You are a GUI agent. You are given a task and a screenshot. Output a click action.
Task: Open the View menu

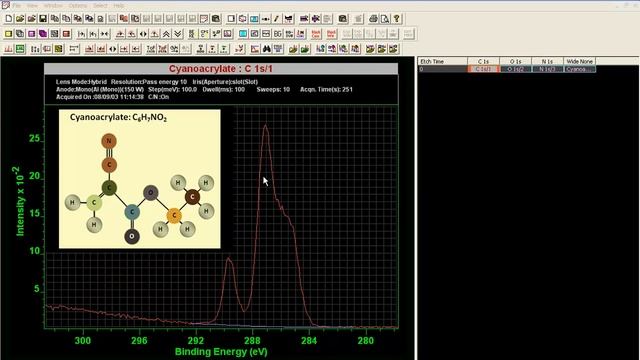tap(32, 6)
